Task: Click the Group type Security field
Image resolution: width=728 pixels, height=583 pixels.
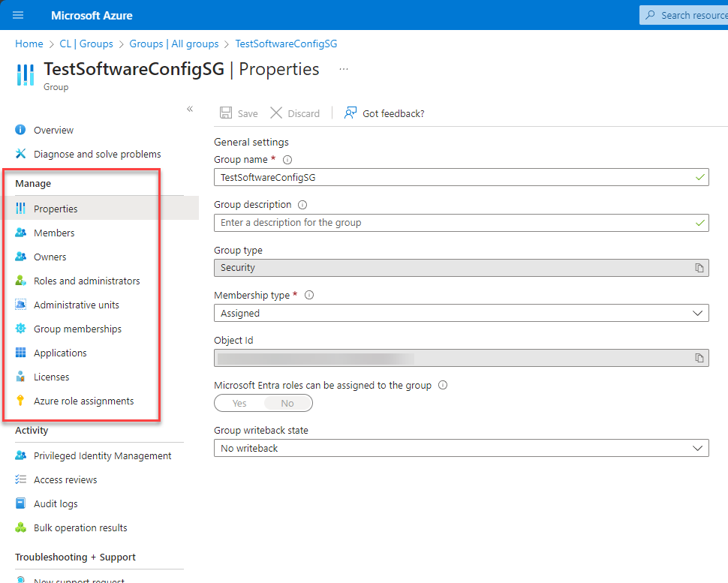Action: 461,268
